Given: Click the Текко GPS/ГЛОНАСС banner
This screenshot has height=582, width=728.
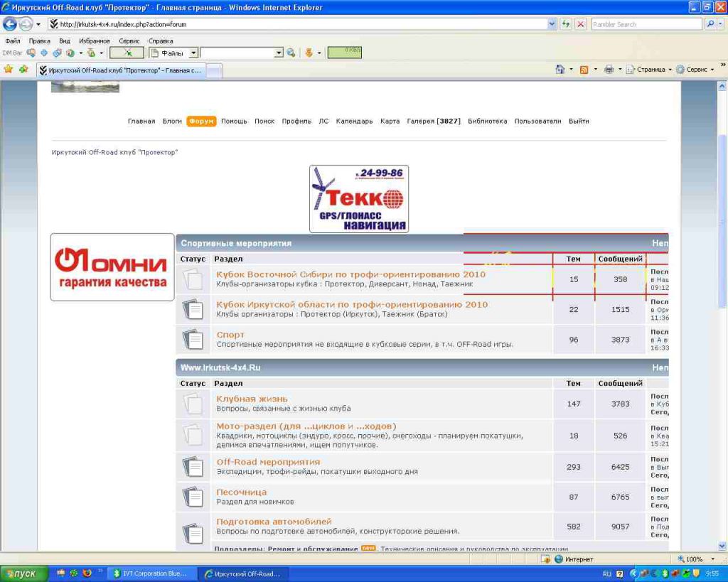Looking at the screenshot, I should [x=359, y=199].
